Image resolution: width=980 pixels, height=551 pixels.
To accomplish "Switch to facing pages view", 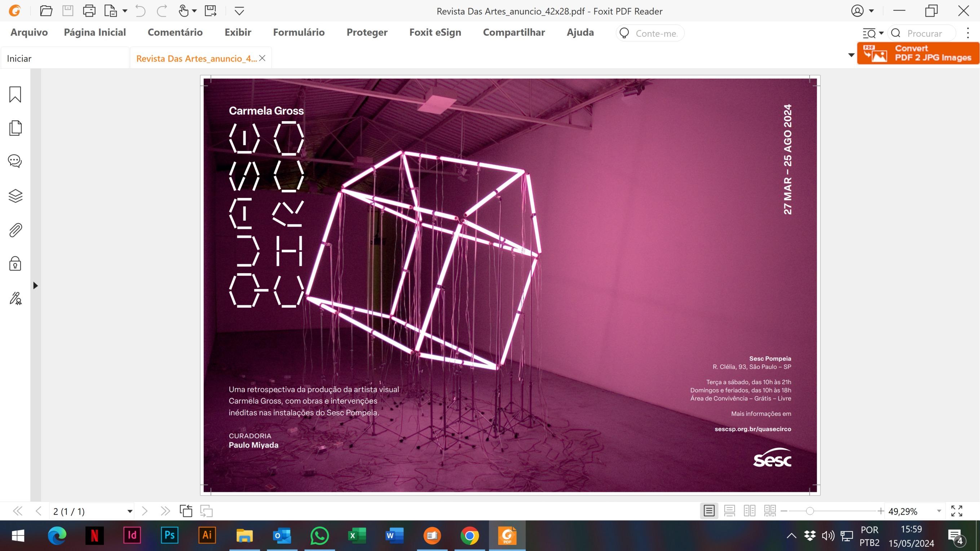I will (x=750, y=511).
